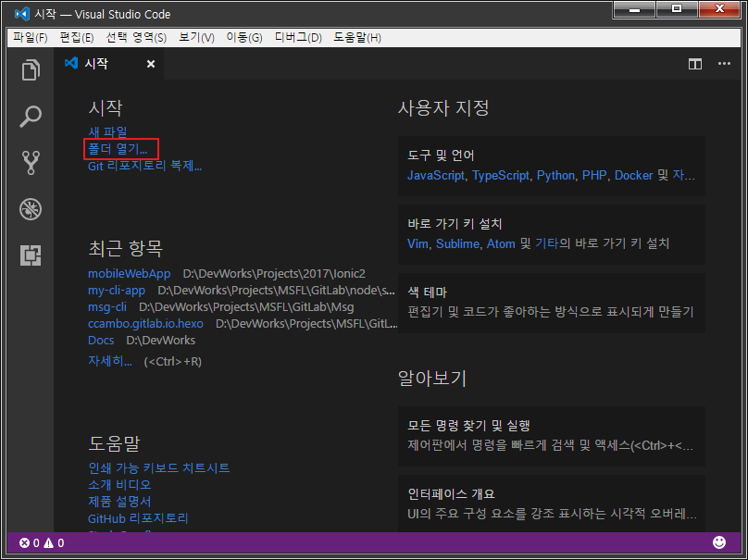
Task: Click 자세히... to show more recent items
Action: [x=110, y=361]
